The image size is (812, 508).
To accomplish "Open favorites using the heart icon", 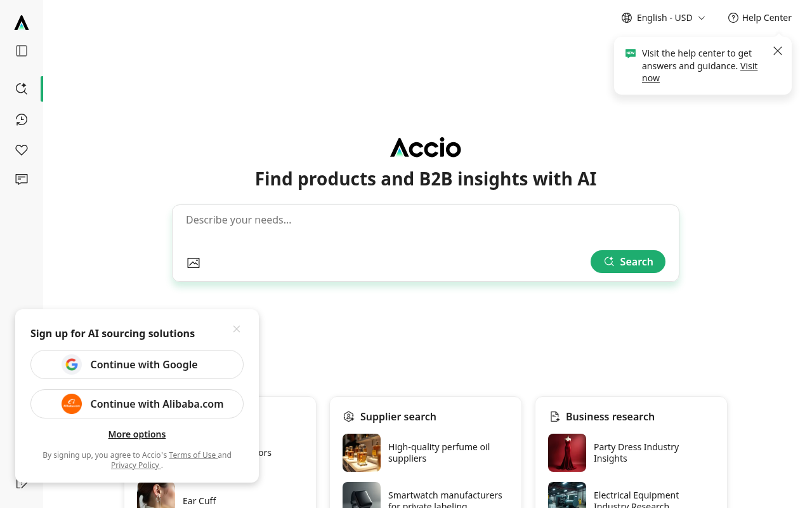I will click(x=21, y=150).
